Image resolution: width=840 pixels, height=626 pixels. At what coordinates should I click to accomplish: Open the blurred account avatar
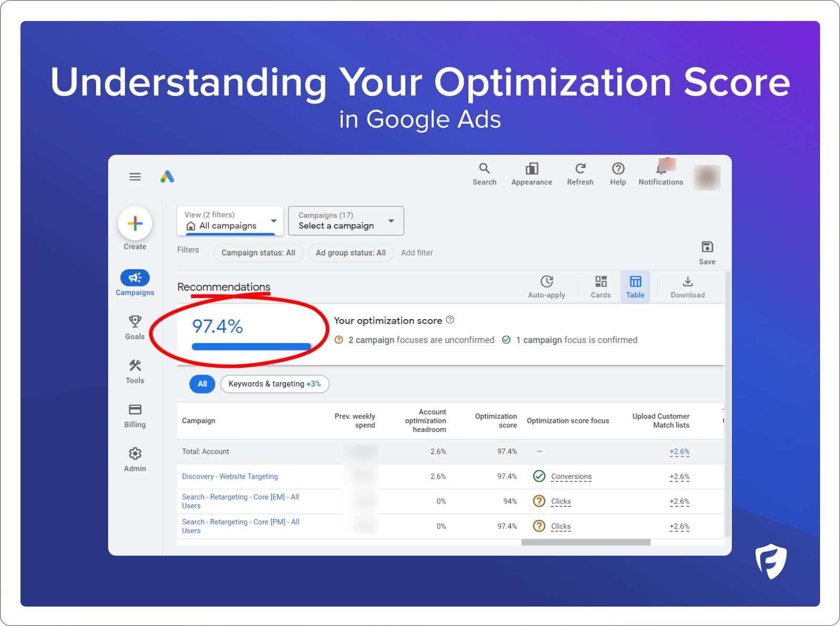(707, 177)
